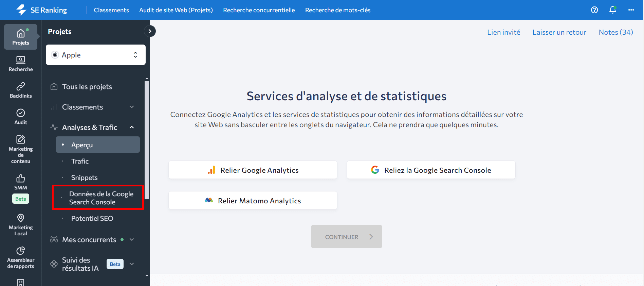Select Projets in the left sidebar
644x286 pixels.
pyautogui.click(x=21, y=37)
